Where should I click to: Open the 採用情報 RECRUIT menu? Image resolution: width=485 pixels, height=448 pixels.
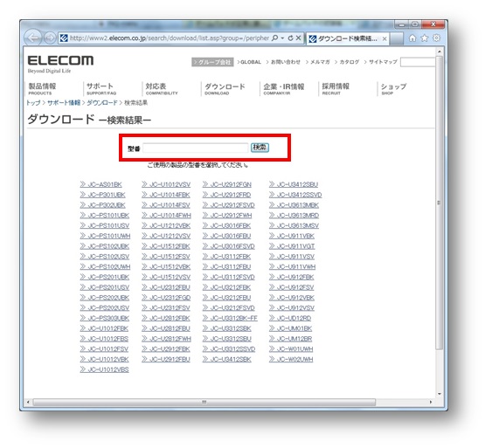336,89
